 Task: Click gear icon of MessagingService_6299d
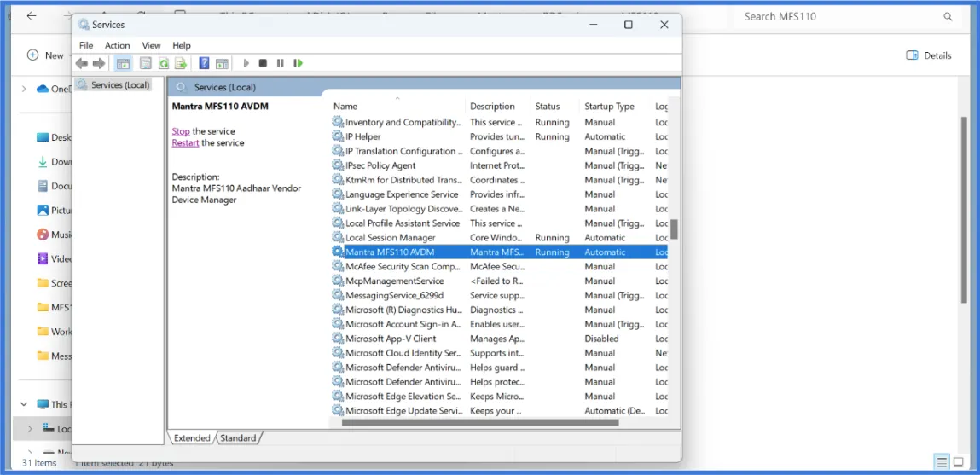(338, 295)
